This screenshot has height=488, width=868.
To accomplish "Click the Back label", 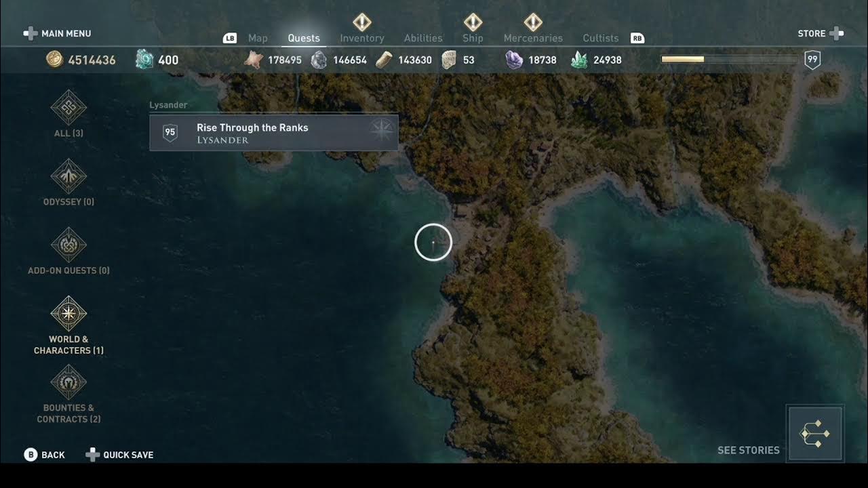I will point(53,455).
